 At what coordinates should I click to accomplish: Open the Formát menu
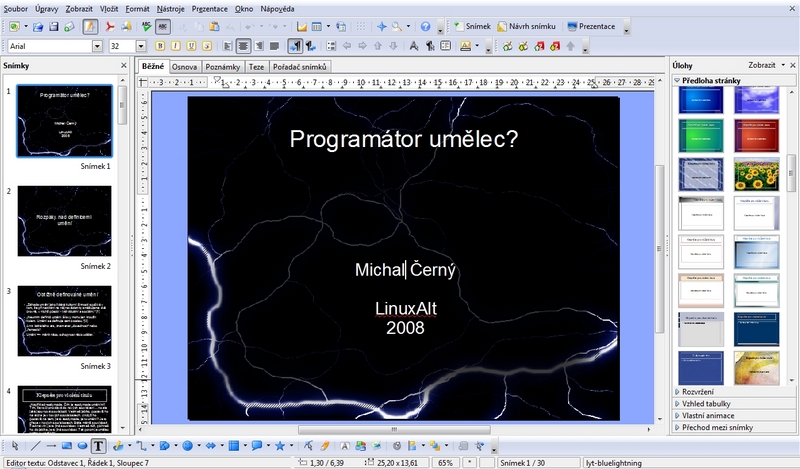point(137,9)
